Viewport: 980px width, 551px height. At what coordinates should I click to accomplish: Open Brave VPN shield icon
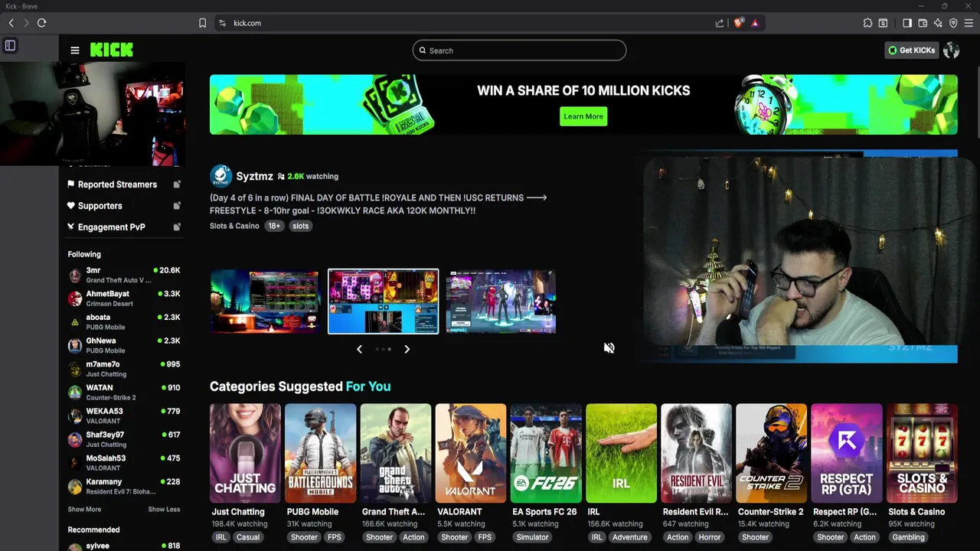pyautogui.click(x=953, y=23)
